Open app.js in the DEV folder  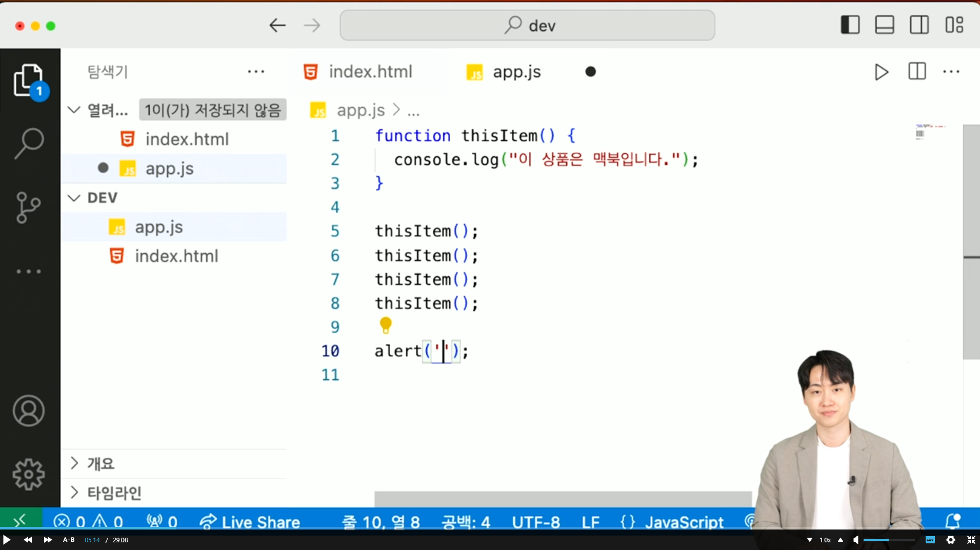point(174,227)
